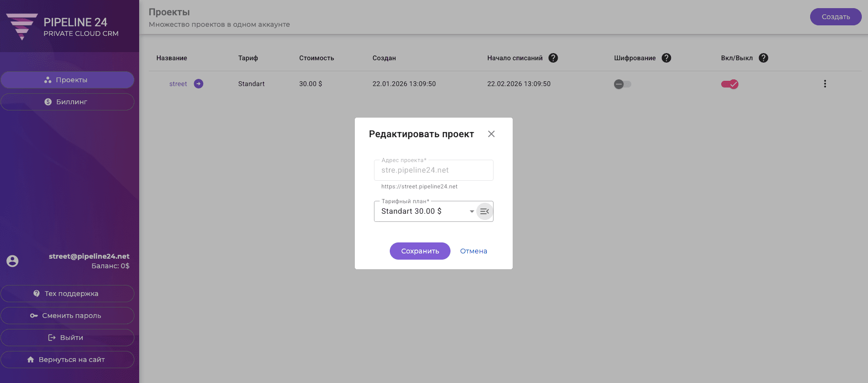Image resolution: width=868 pixels, height=383 pixels.
Task: Click the Pipeline 24 logo icon
Action: click(22, 27)
